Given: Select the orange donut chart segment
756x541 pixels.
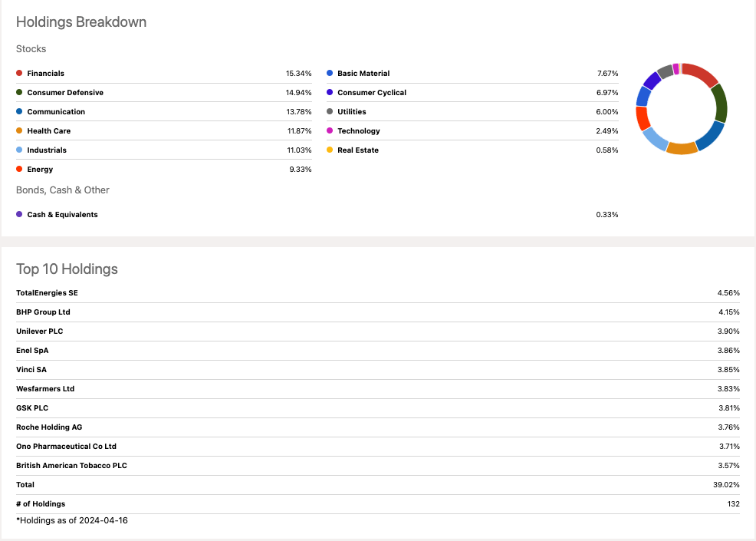Looking at the screenshot, I should pos(682,148).
